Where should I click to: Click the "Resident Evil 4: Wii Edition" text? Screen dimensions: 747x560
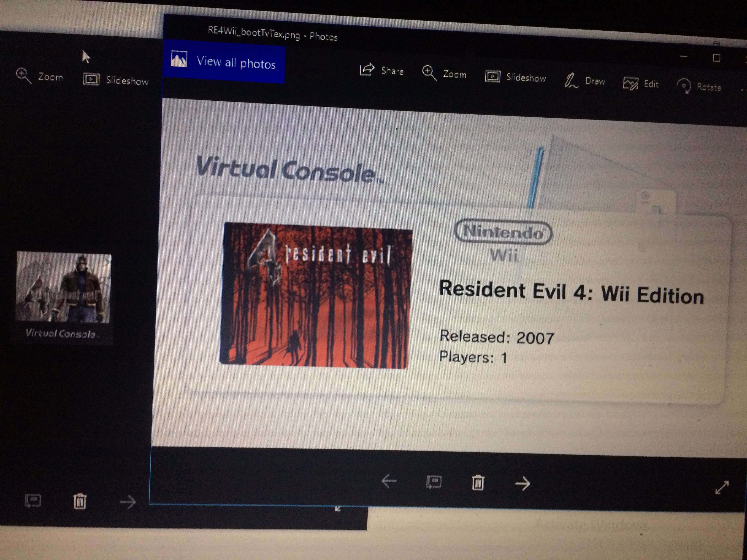tap(571, 292)
